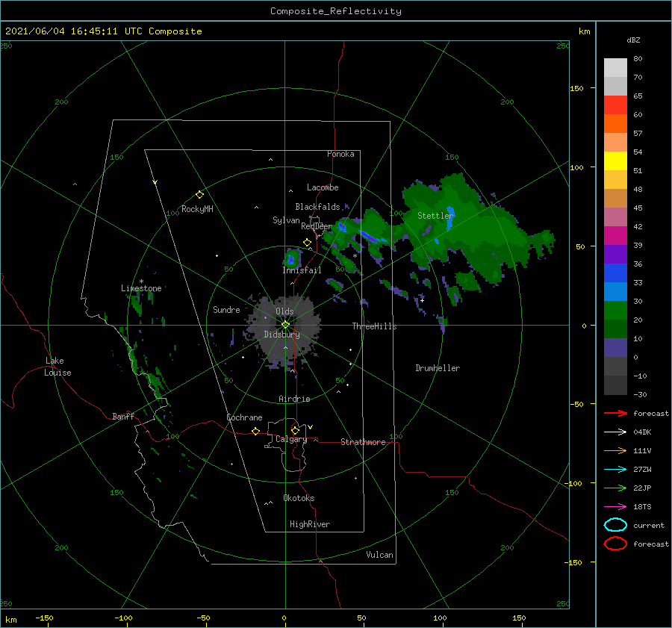Click the grey clutter disc around Olds
Image resolution: width=672 pixels, height=628 pixels.
tap(283, 330)
